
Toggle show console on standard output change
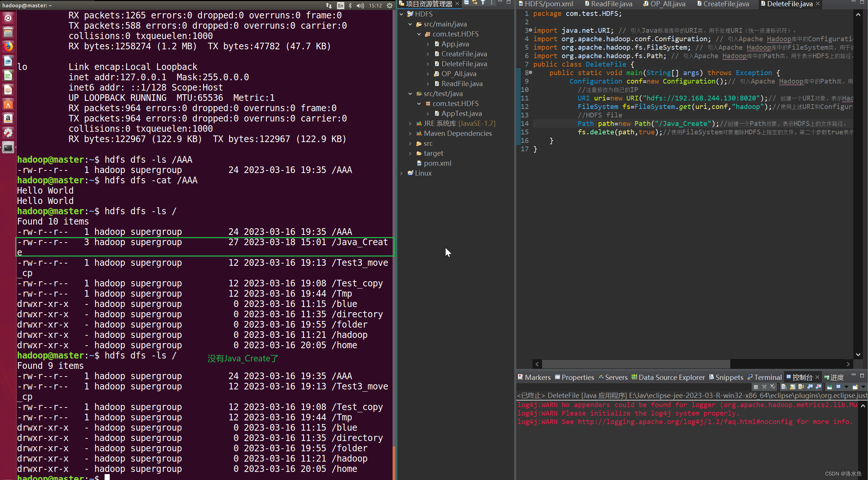(x=810, y=387)
